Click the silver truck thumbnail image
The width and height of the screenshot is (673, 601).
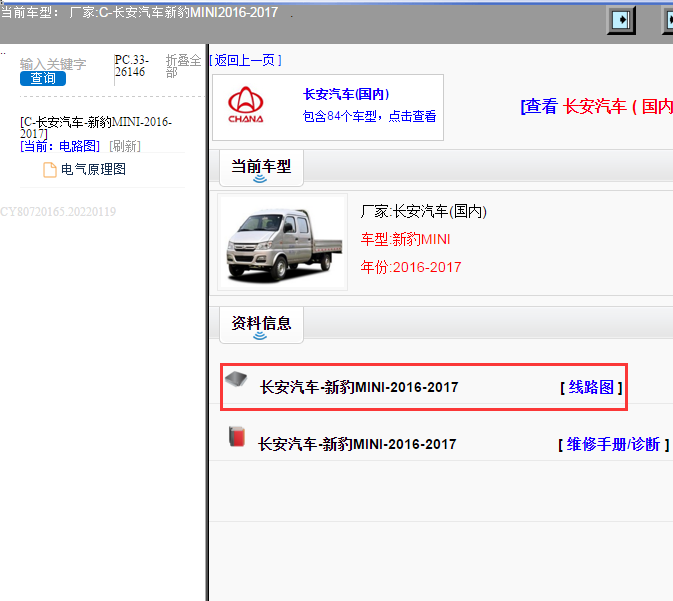point(282,243)
